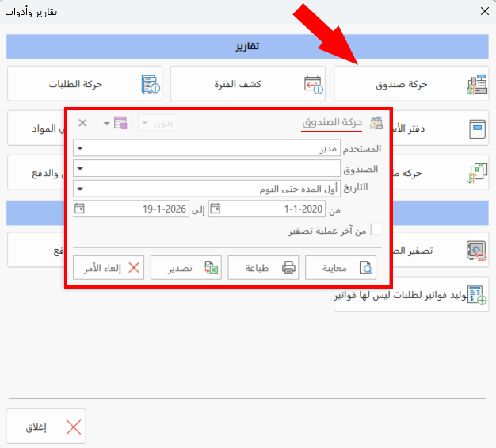Click the generate invoices icon with plus
This screenshot has width=496, height=448.
(477, 295)
